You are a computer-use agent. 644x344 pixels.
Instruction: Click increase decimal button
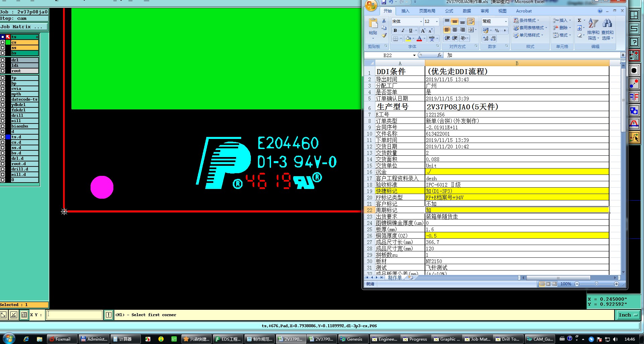pos(486,39)
